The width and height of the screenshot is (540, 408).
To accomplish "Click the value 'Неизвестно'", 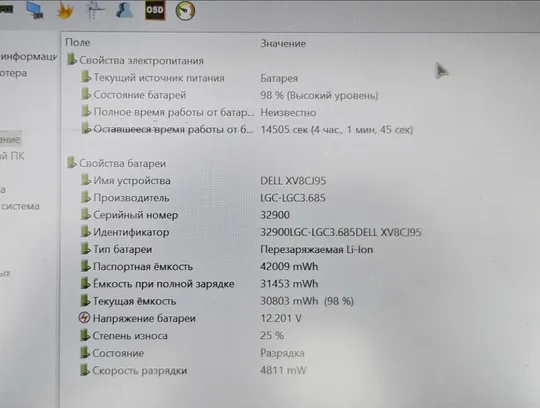I will click(x=288, y=113).
